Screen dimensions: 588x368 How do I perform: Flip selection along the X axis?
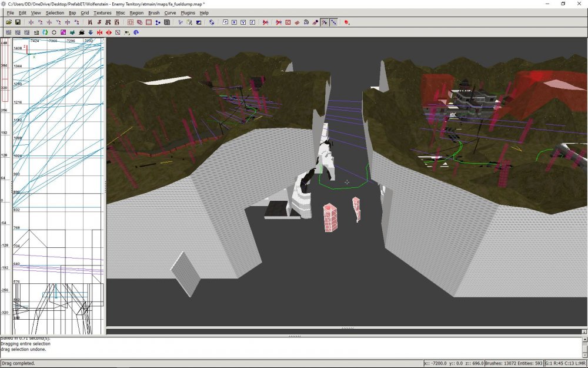coord(31,22)
